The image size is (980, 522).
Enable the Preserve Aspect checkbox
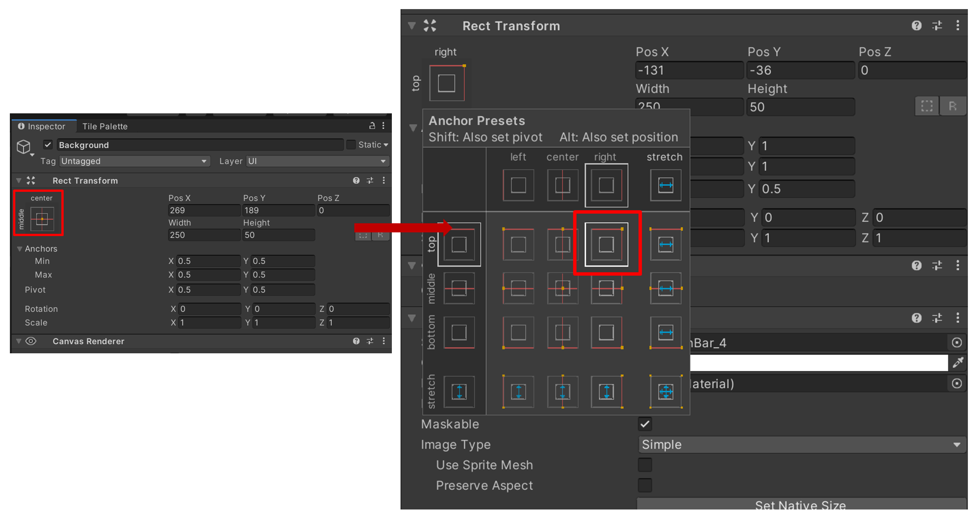(x=645, y=485)
